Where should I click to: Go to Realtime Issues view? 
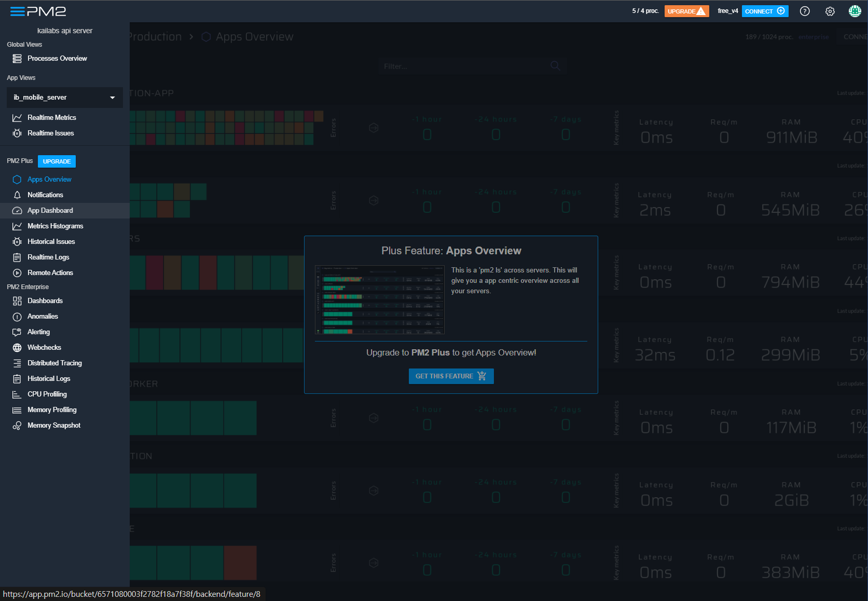65,133
